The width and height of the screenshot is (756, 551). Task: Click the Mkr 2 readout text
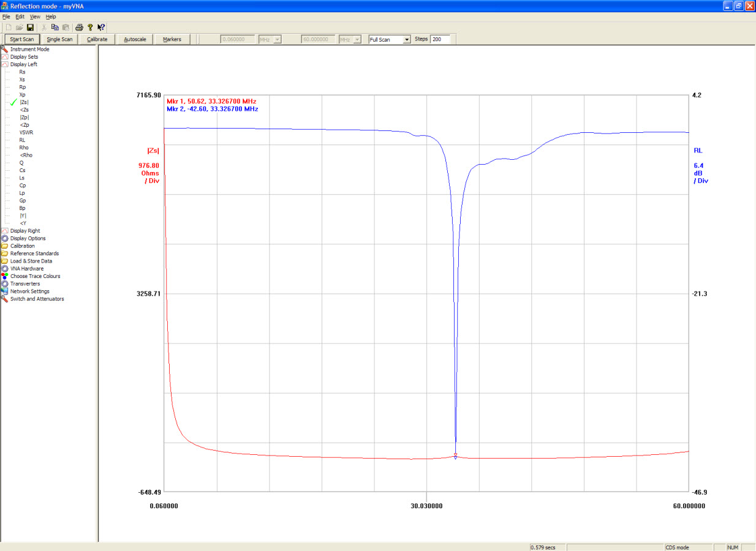[213, 109]
